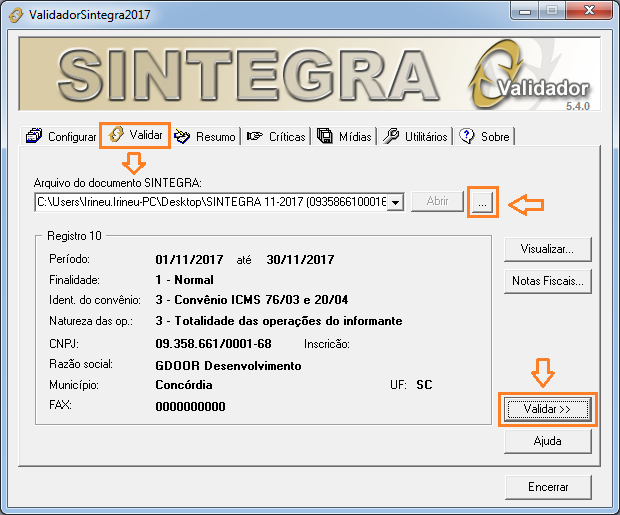
Task: Click the ValidadorSintegra2017 title bar icon
Action: click(16, 15)
